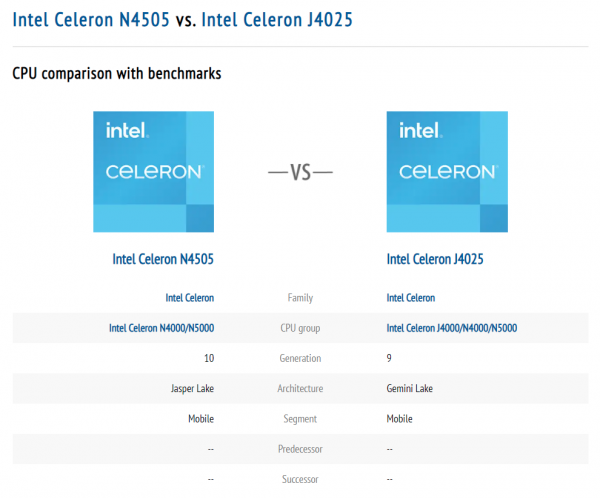Image resolution: width=600 pixels, height=498 pixels.
Task: Click the Segment row label
Action: [300, 419]
